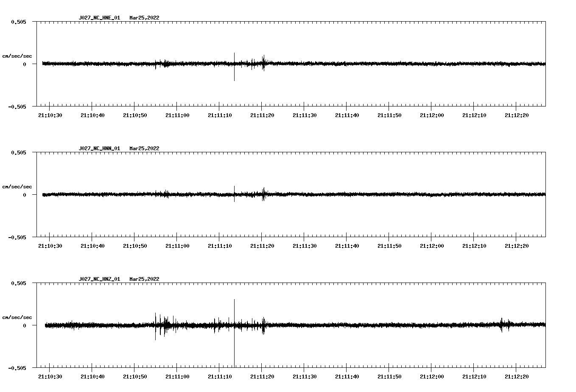Click 21:12:20 time label under HNN plot

coord(517,246)
